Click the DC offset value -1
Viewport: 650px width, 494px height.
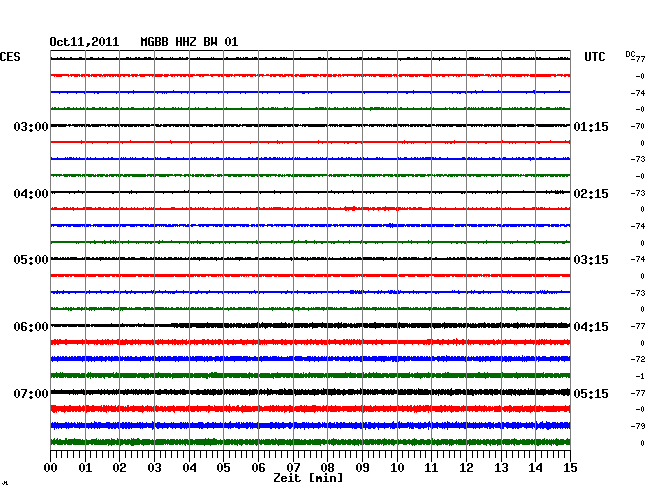click(x=640, y=376)
